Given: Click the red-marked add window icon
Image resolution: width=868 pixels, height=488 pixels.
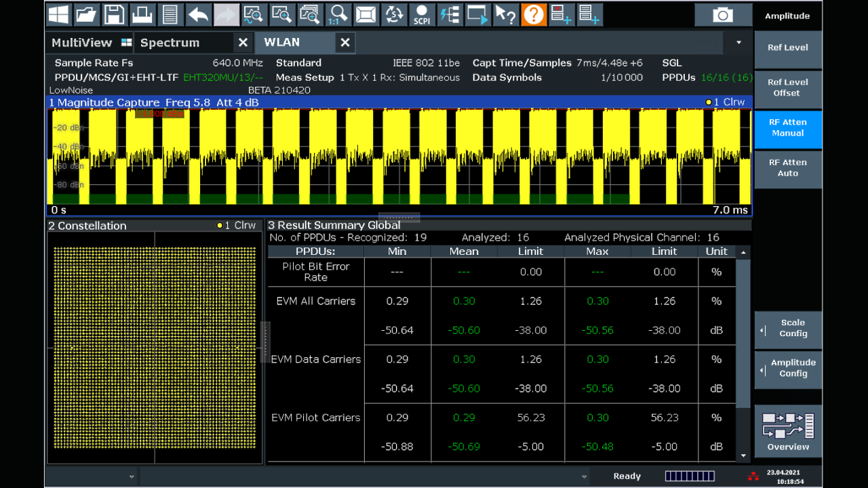Looking at the screenshot, I should [561, 14].
